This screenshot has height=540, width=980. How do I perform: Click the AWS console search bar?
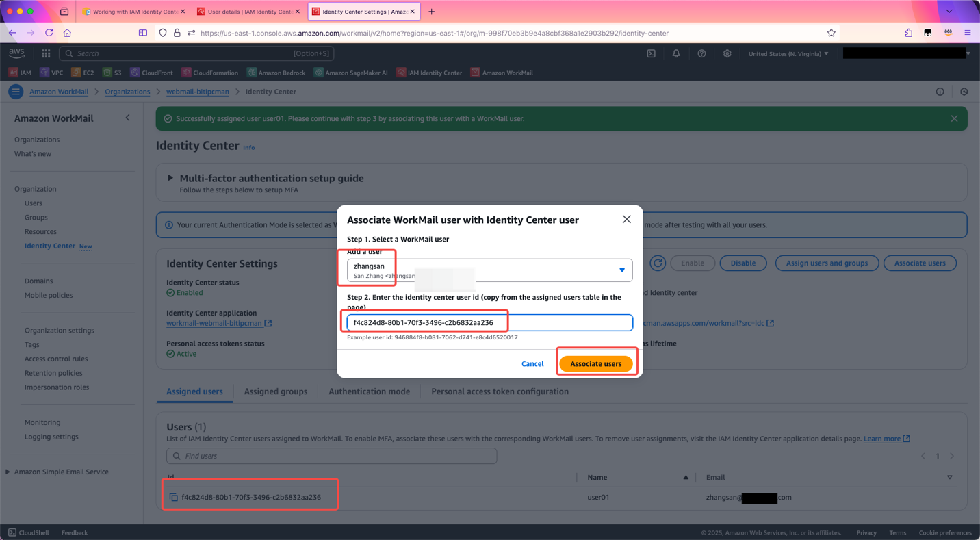pyautogui.click(x=196, y=53)
